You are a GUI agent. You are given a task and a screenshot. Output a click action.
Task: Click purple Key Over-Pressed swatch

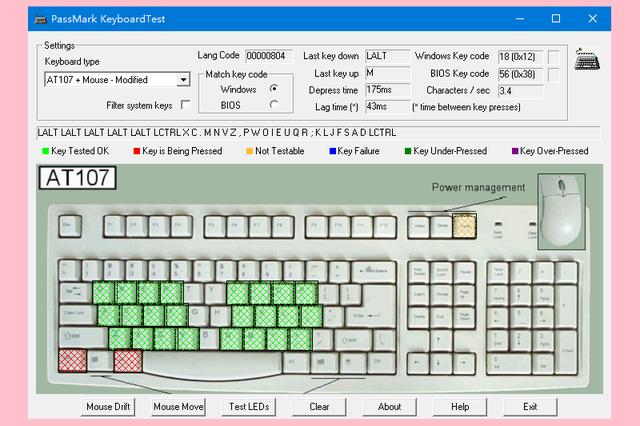click(x=515, y=151)
